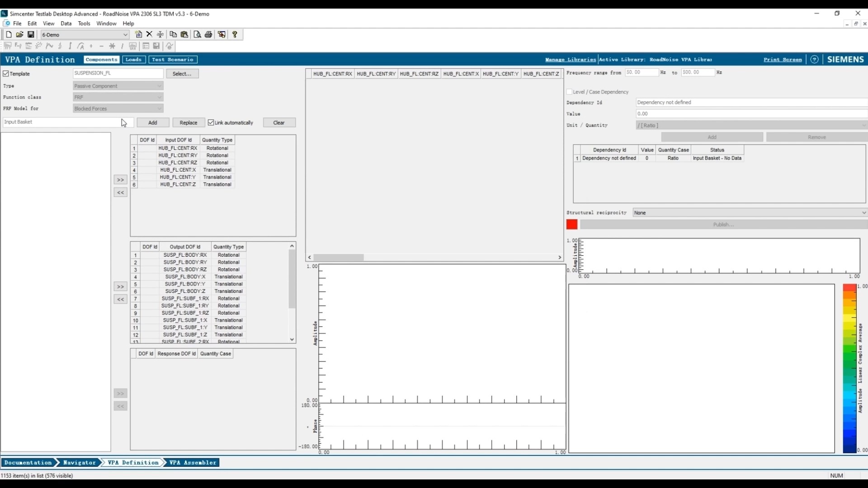This screenshot has width=868, height=488.
Task: Open the Unit / Quantity Ratio dropdown
Action: coord(863,125)
